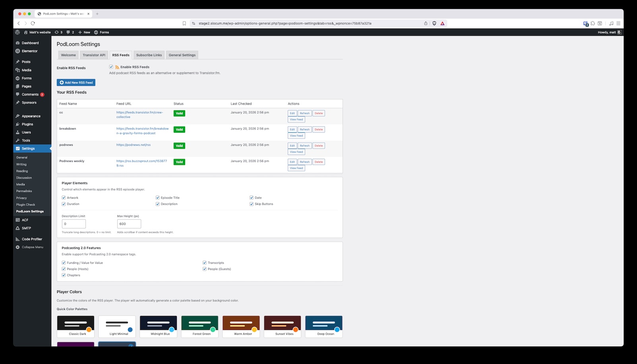The height and width of the screenshot is (364, 637).
Task: Uncheck the Transcripts Podcasting 2.0 feature
Action: 205,263
